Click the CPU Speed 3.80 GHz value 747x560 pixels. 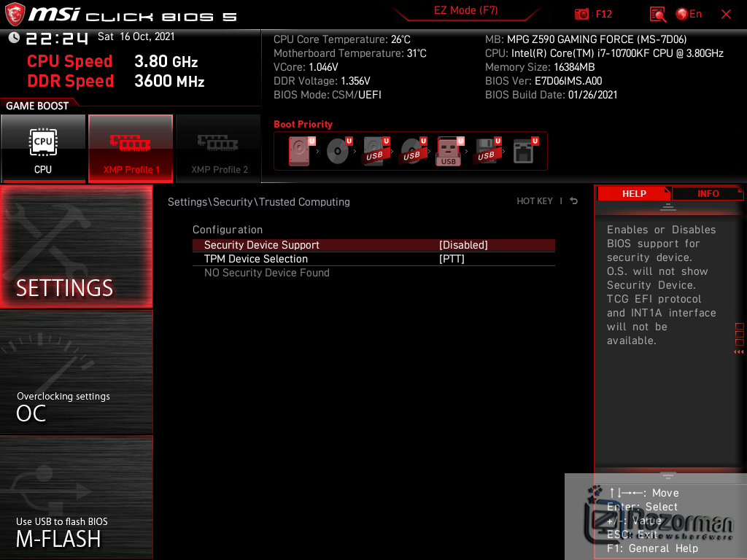(x=166, y=61)
